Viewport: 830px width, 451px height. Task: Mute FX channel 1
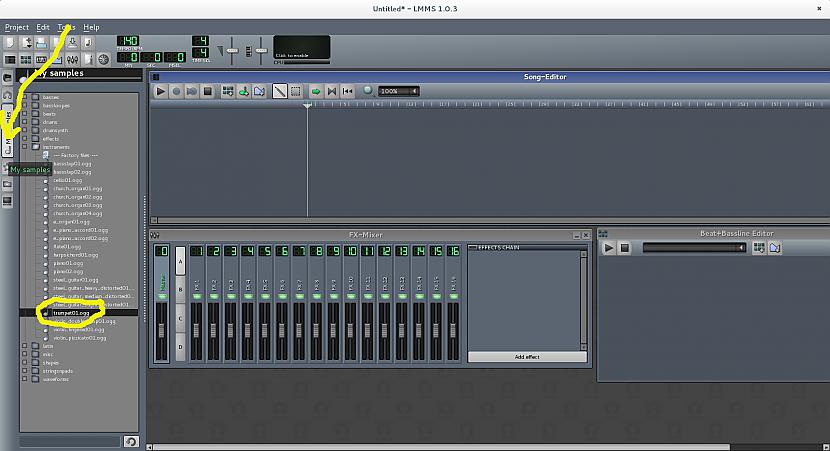coord(197,296)
